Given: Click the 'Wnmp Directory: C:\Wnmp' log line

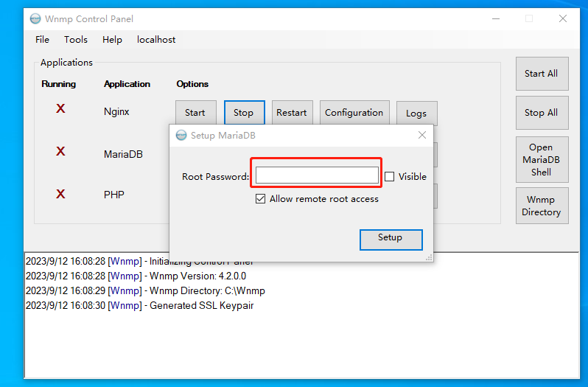Looking at the screenshot, I should [x=145, y=290].
